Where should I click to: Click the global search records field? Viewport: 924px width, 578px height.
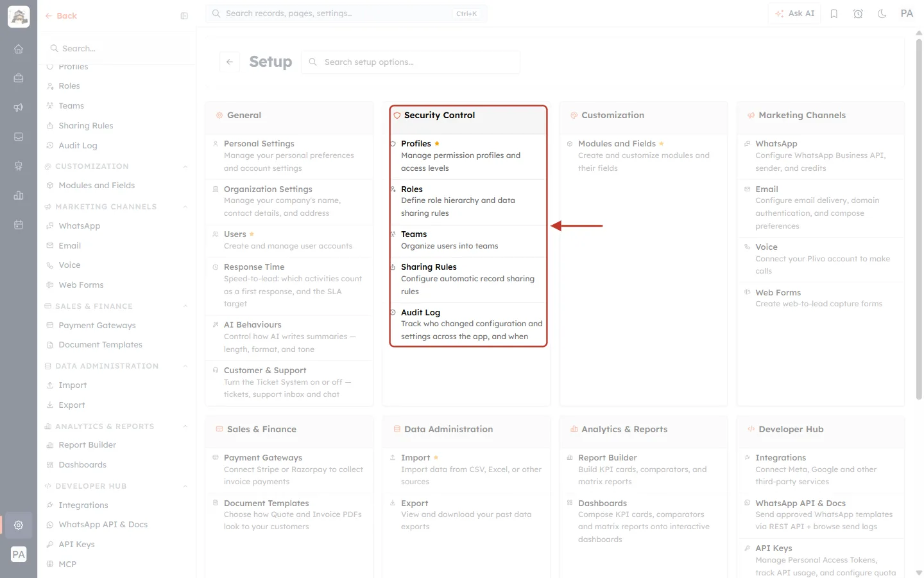point(346,13)
